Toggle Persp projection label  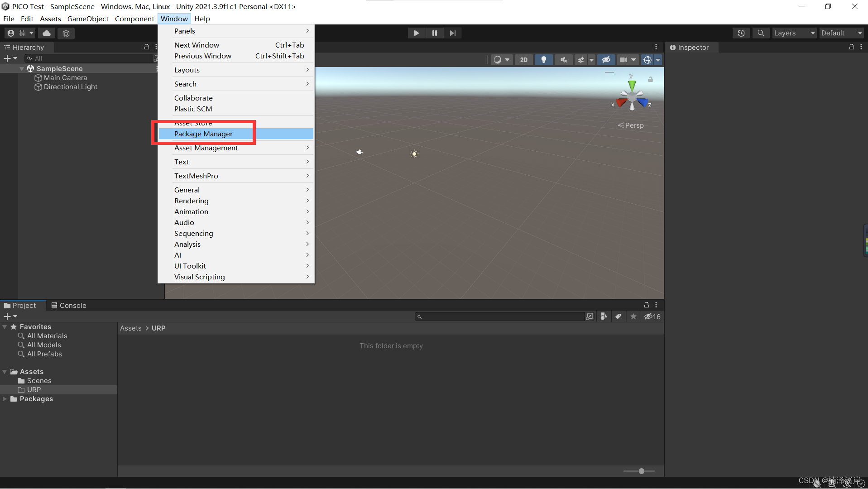(631, 125)
